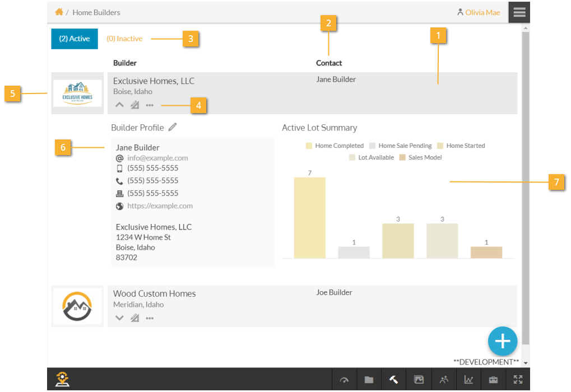
Task: Open the line chart reports icon
Action: click(468, 380)
